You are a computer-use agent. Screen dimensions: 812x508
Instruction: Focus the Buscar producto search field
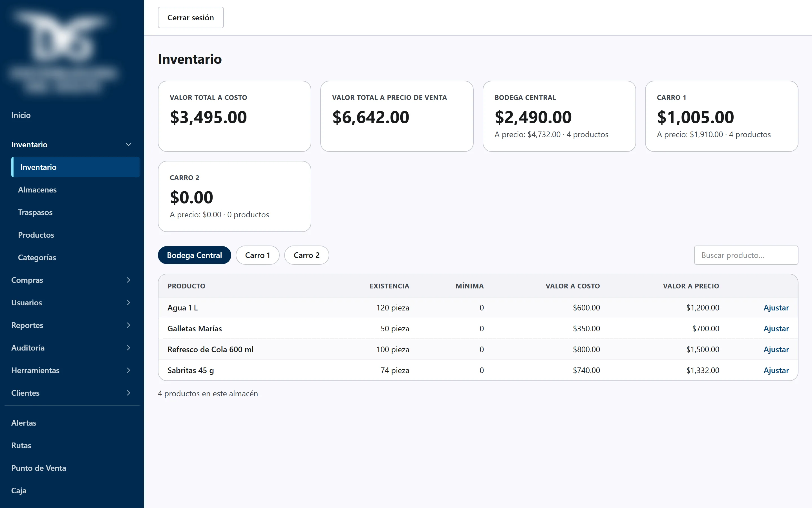tap(746, 255)
